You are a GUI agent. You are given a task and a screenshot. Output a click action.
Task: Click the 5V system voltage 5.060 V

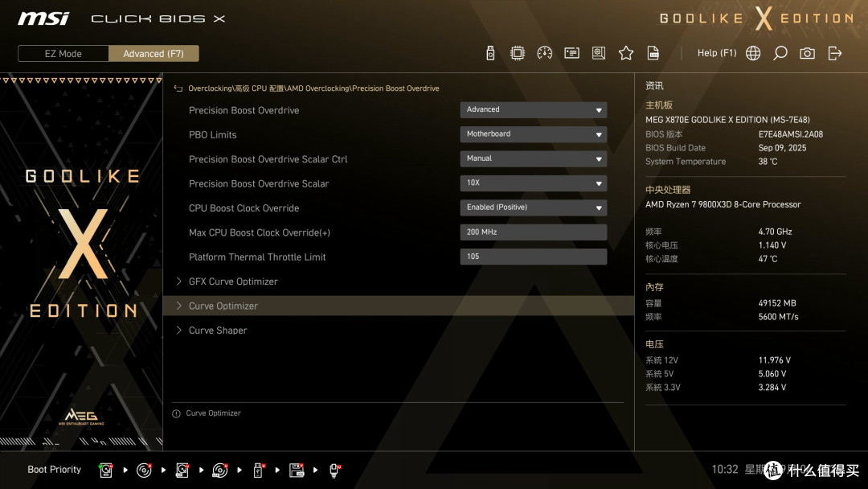(x=772, y=374)
